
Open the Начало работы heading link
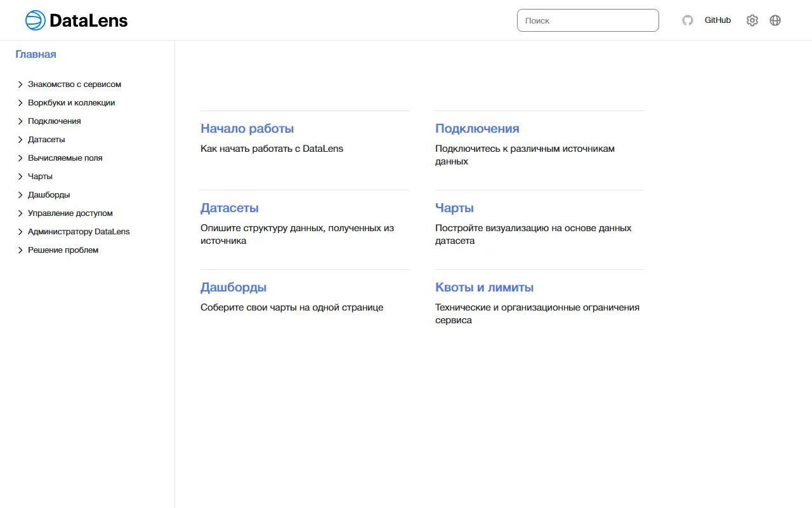[247, 128]
